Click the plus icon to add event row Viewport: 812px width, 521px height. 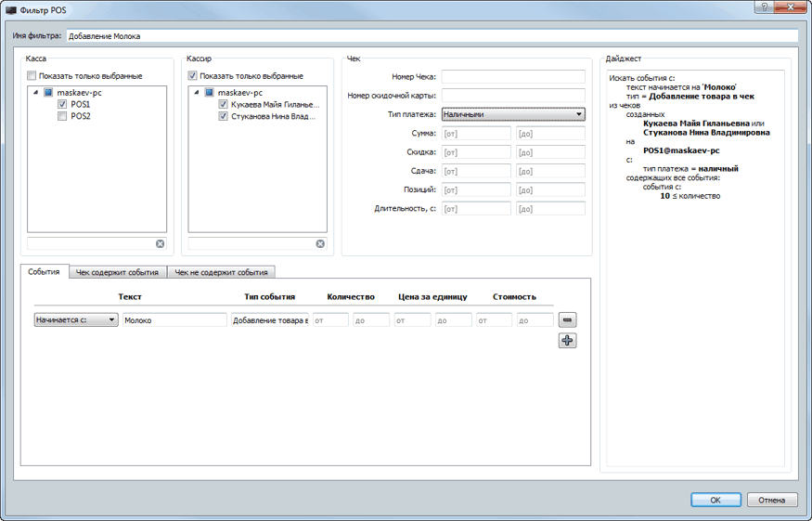point(567,341)
